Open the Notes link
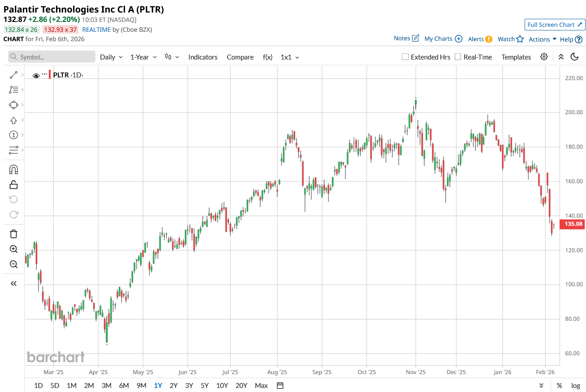Screen dimensions: 586x392 tap(406, 38)
